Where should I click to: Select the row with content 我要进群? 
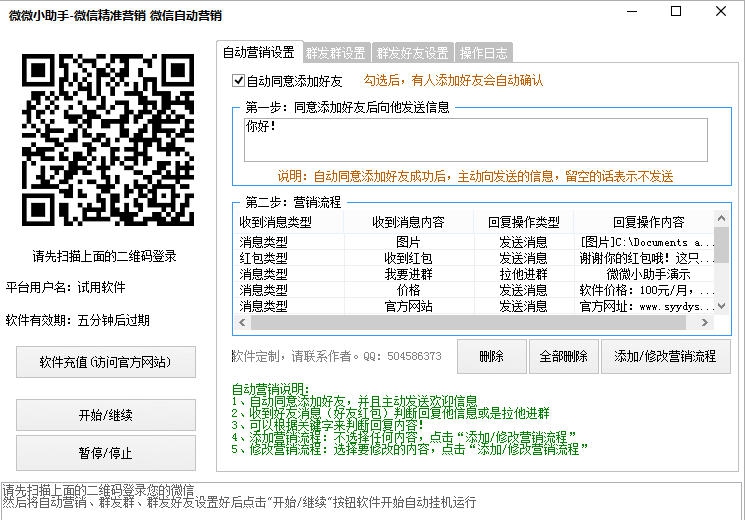pos(475,274)
